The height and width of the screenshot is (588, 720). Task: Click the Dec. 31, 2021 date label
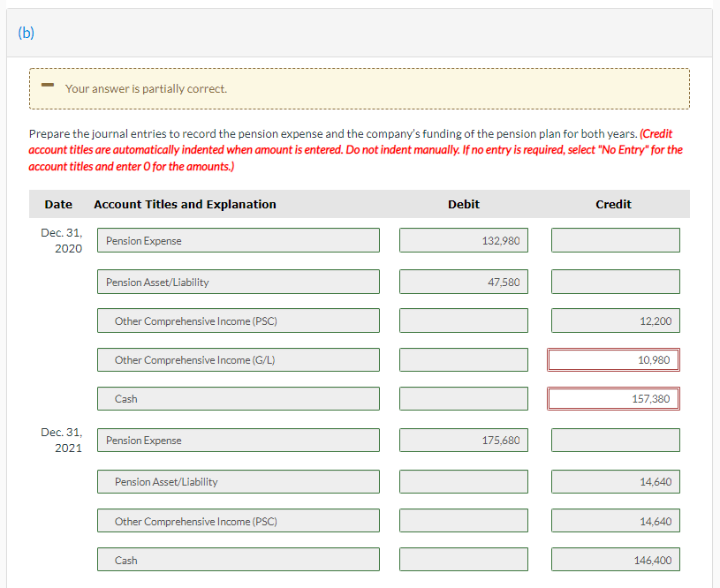pos(62,441)
